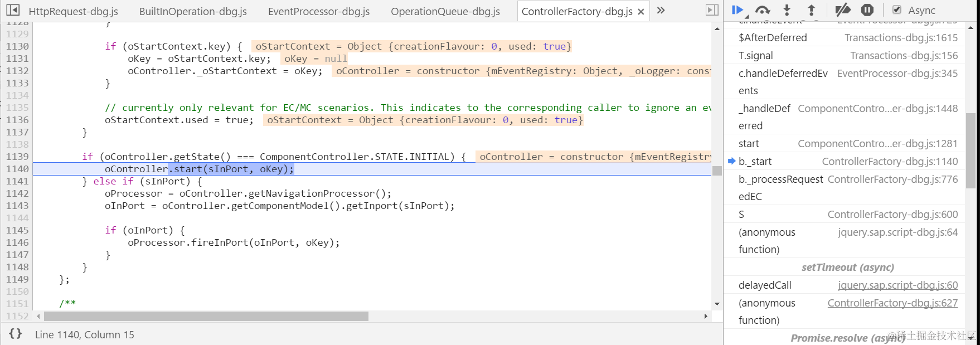Toggle the file navigator sidebar icon
Screen dimensions: 980x345
[12, 10]
